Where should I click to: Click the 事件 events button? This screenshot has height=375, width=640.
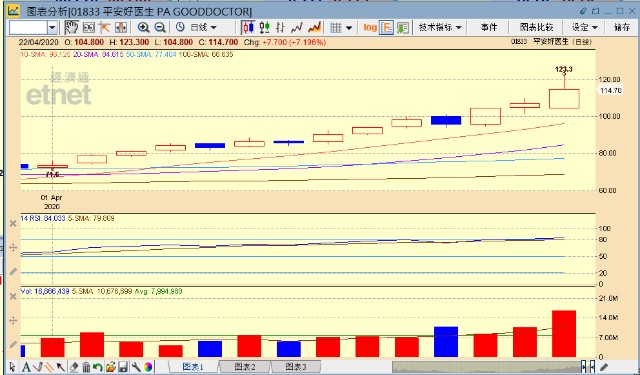(x=489, y=27)
